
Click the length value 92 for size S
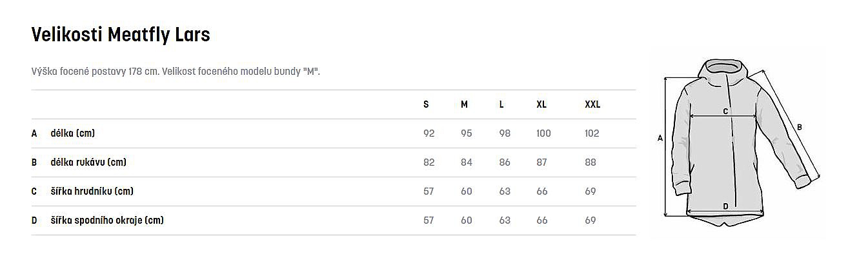429,133
